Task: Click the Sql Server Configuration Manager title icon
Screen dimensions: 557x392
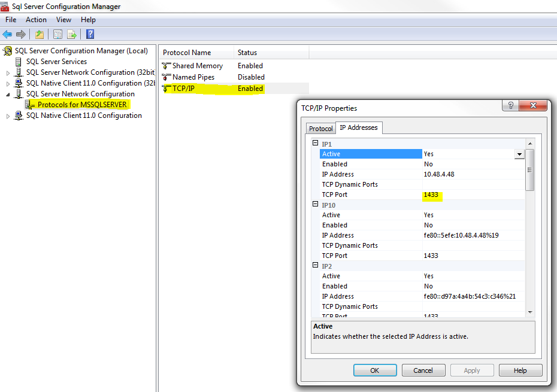Action: point(5,6)
